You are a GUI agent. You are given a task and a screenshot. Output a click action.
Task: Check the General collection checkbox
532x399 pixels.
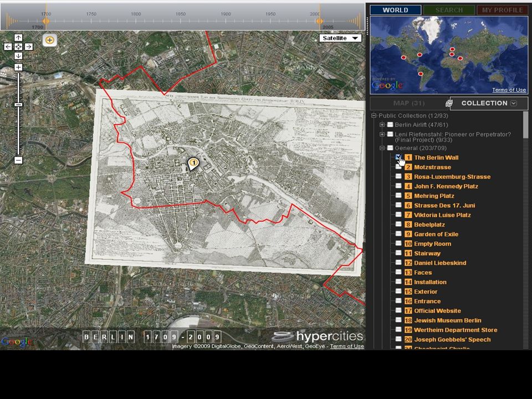[390, 148]
